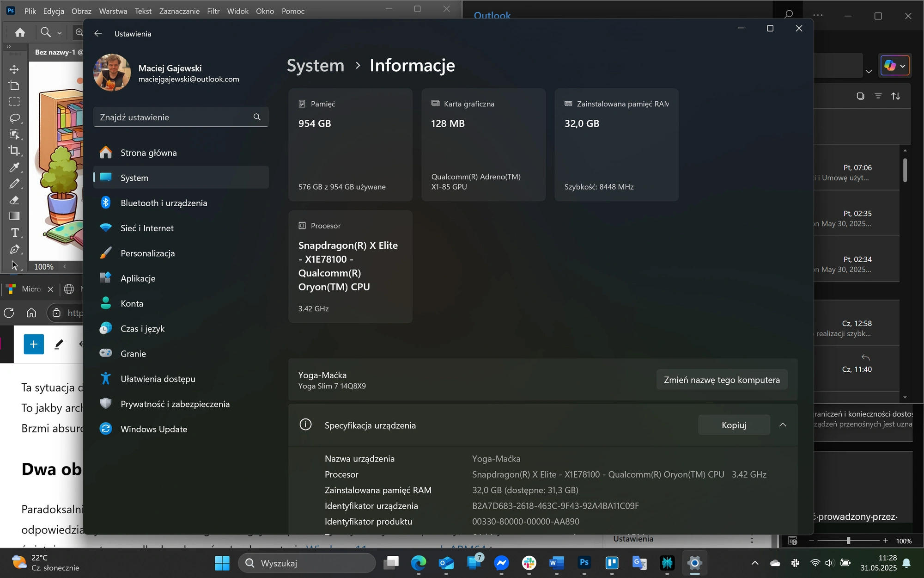Open the Pamięć storage card
This screenshot has height=578, width=924.
(350, 145)
